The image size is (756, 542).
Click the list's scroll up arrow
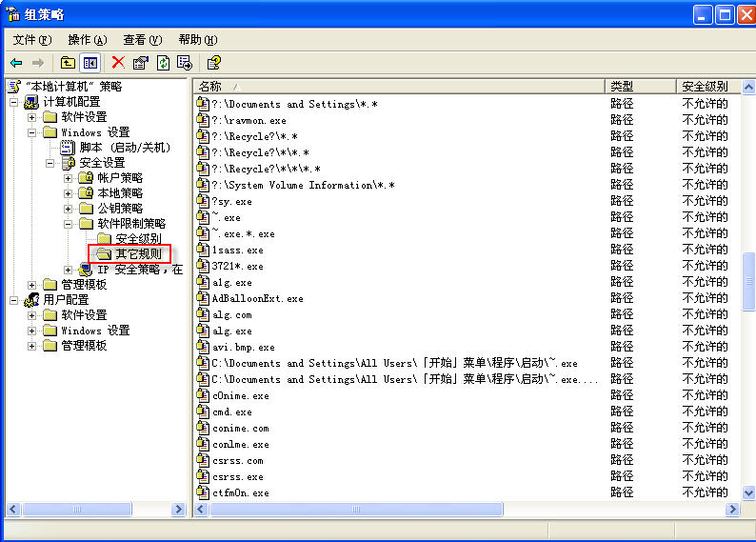748,87
